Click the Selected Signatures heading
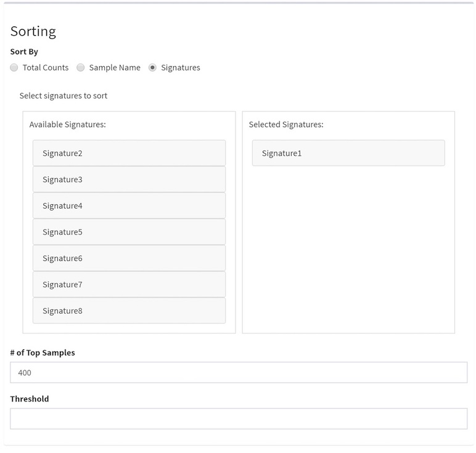 click(x=286, y=125)
